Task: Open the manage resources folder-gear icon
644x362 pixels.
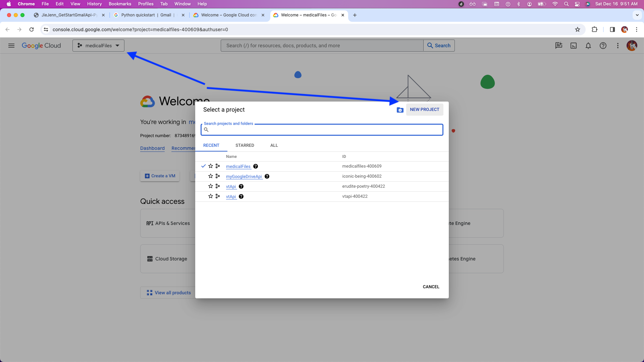Action: (400, 110)
